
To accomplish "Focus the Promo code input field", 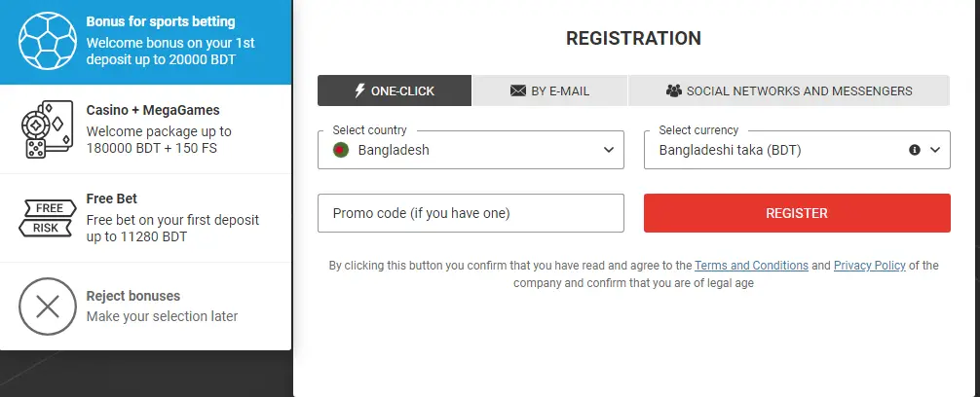I will point(471,213).
